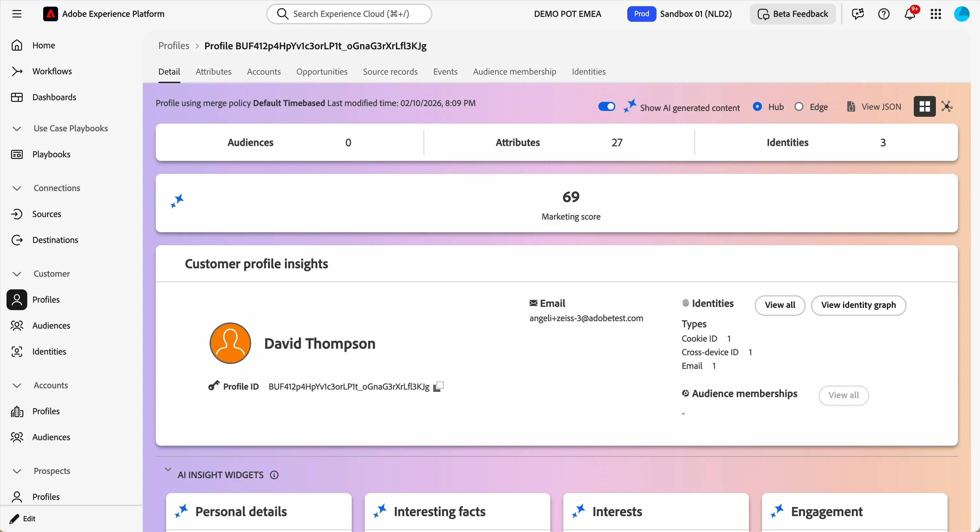
Task: Go to Sources in Connections
Action: [x=47, y=214]
